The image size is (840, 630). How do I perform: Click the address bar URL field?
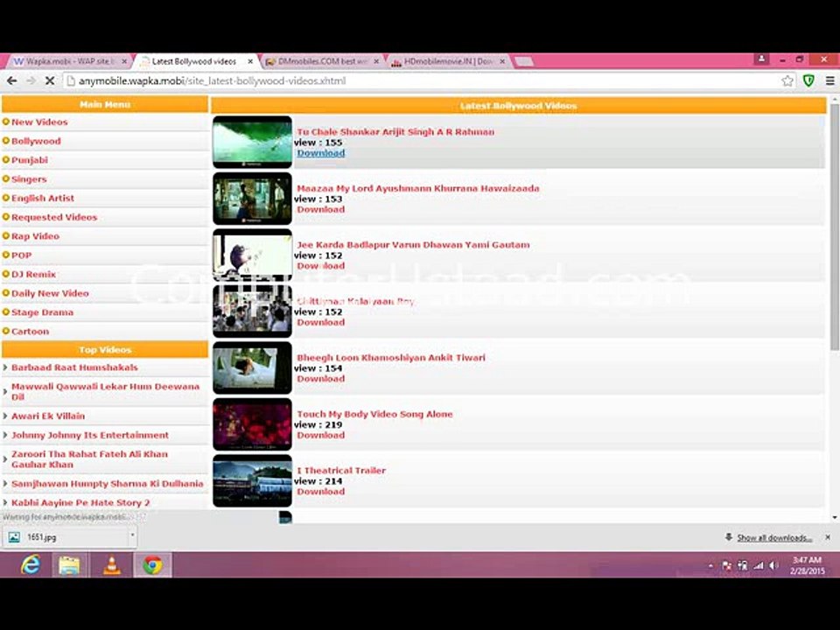tap(423, 80)
